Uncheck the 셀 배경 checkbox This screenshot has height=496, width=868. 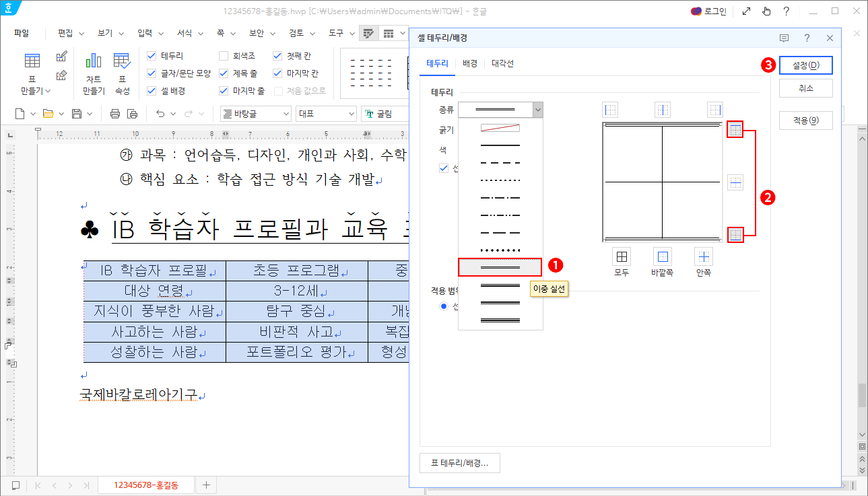[152, 91]
